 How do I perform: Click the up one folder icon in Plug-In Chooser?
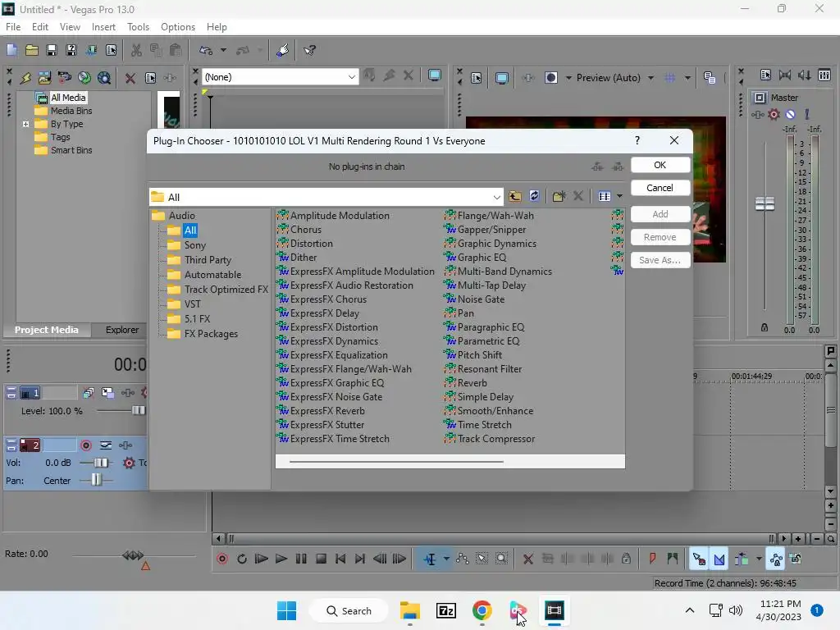pyautogui.click(x=515, y=196)
